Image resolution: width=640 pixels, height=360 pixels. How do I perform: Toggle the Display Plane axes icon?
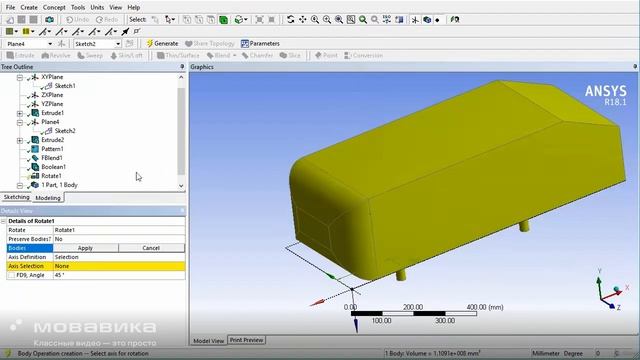pyautogui.click(x=415, y=20)
